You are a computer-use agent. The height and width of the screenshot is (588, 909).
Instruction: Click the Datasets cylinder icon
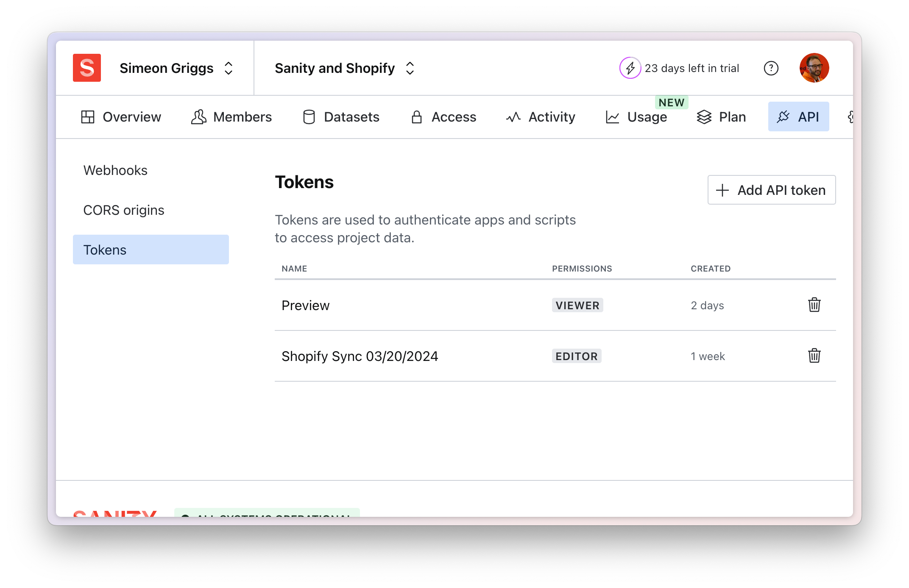click(x=309, y=117)
